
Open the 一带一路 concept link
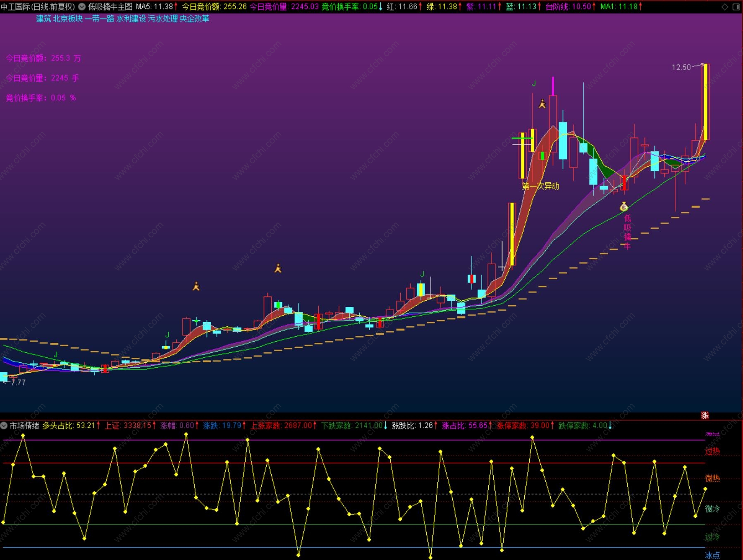[x=99, y=19]
